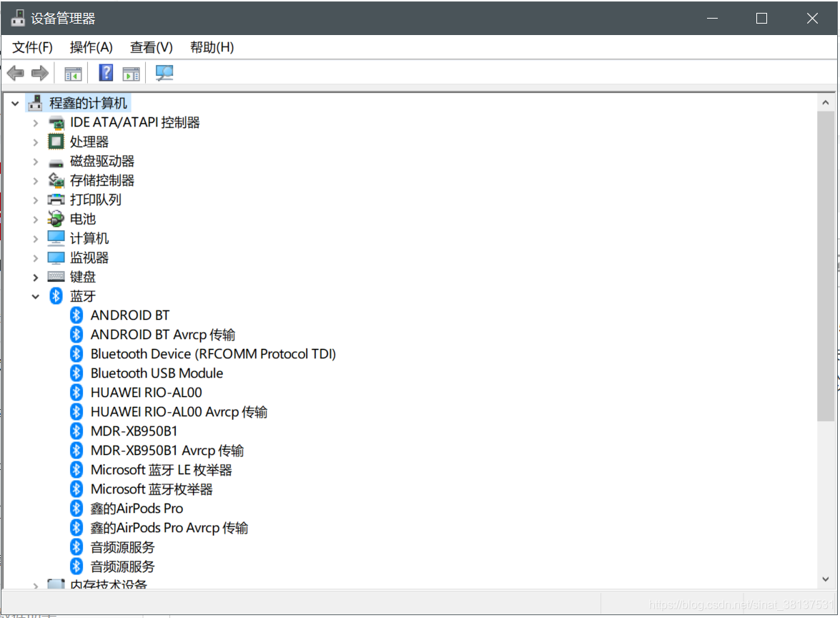Maximize the Device Manager window
This screenshot has height=618, width=840.
pyautogui.click(x=762, y=18)
